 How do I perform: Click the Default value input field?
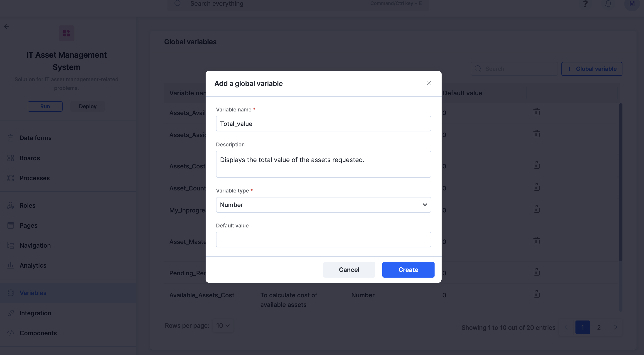click(323, 239)
